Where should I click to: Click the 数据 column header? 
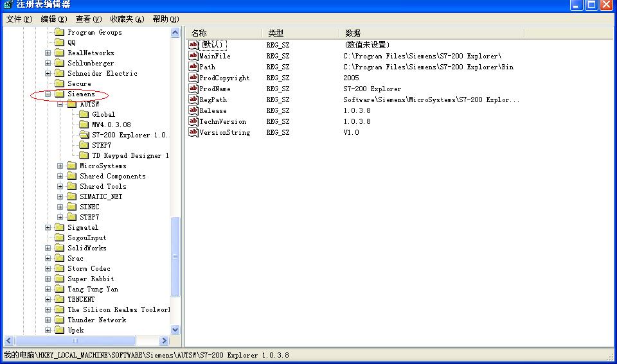point(431,33)
